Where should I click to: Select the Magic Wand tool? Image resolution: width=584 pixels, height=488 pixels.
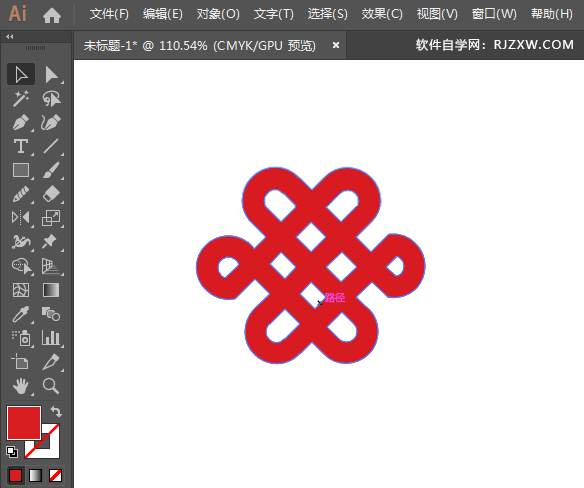point(21,98)
